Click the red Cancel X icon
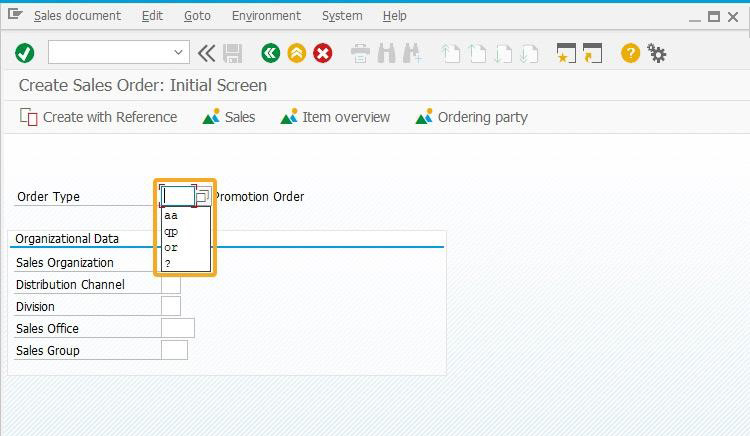Viewport: 750px width, 436px height. [322, 53]
